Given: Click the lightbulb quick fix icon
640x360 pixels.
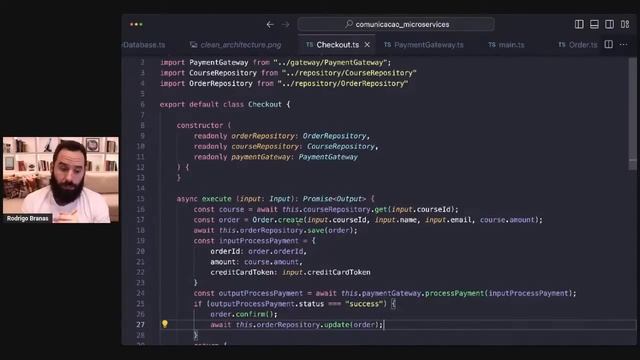Looking at the screenshot, I should click(x=164, y=324).
